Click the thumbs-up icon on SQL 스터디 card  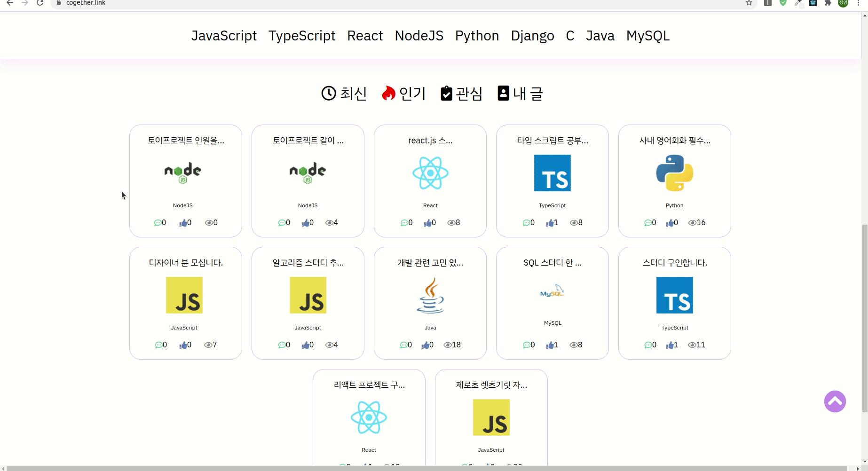tap(550, 345)
